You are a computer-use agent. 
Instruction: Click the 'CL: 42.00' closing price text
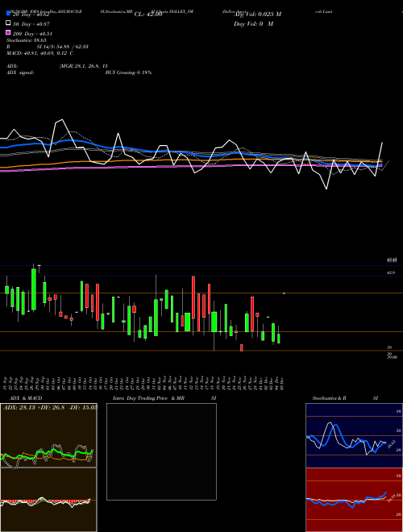[x=148, y=15]
